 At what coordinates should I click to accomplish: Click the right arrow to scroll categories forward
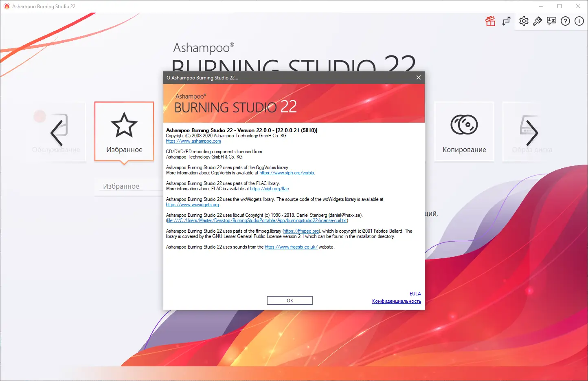point(532,133)
